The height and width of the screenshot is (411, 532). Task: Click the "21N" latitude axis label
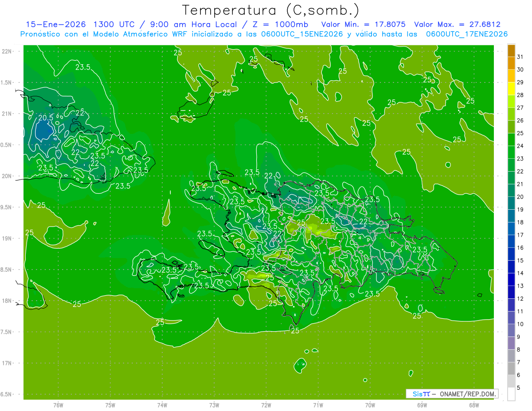point(6,114)
